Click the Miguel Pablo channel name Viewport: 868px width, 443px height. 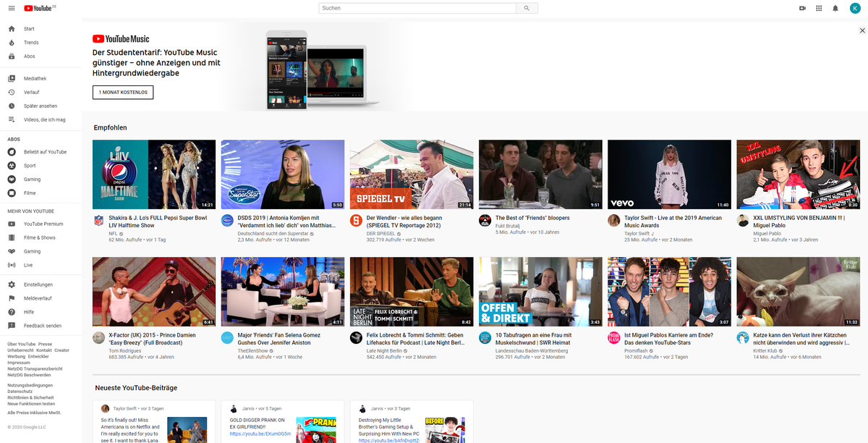click(x=767, y=234)
